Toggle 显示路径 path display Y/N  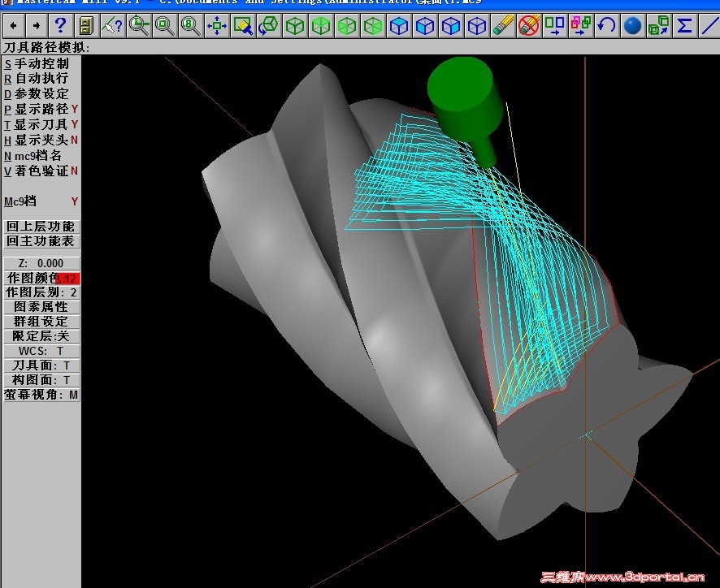41,110
